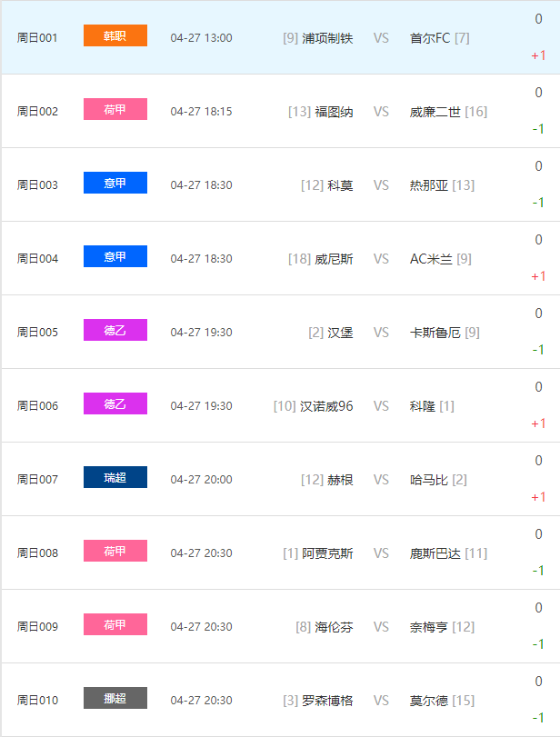Click the orange 韩职 league tag
560x737 pixels.
(115, 36)
